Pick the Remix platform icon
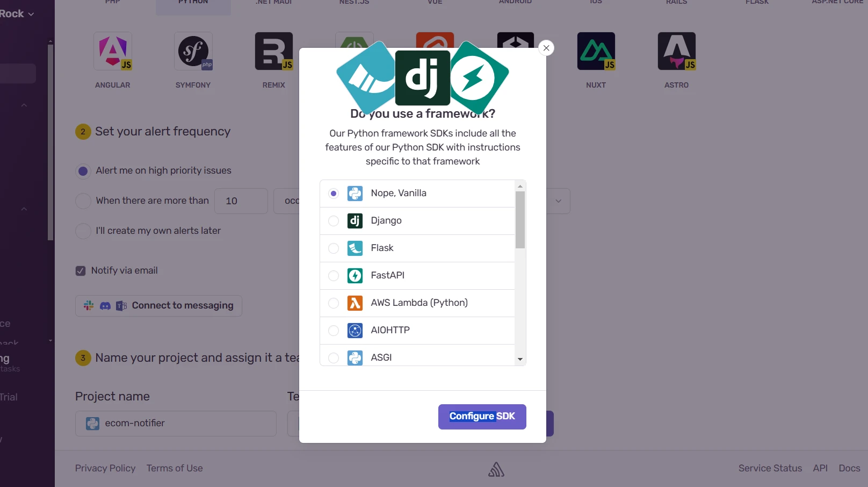The width and height of the screenshot is (868, 487). (273, 52)
